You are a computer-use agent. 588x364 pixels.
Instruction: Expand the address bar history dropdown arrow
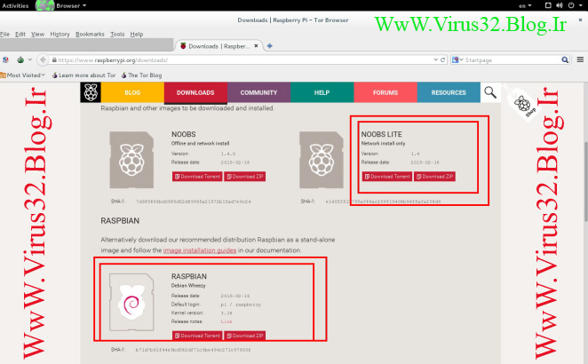pos(435,59)
